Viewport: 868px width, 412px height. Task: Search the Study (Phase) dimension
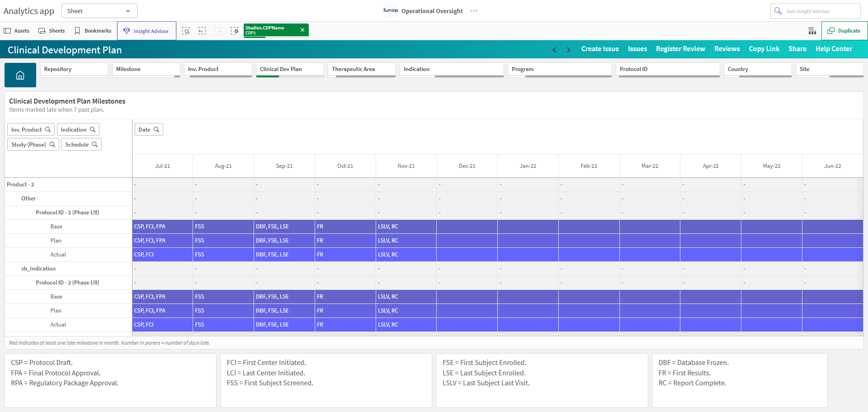[33, 144]
